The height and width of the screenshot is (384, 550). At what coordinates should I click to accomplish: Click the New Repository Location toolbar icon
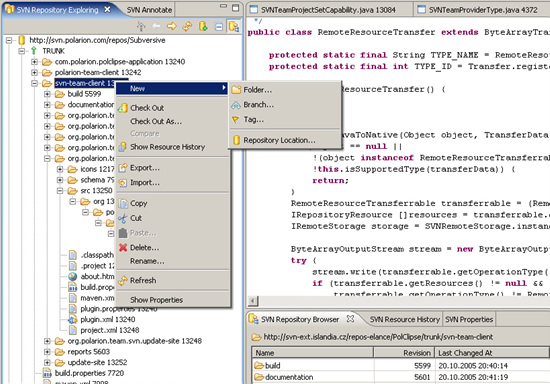point(203,26)
